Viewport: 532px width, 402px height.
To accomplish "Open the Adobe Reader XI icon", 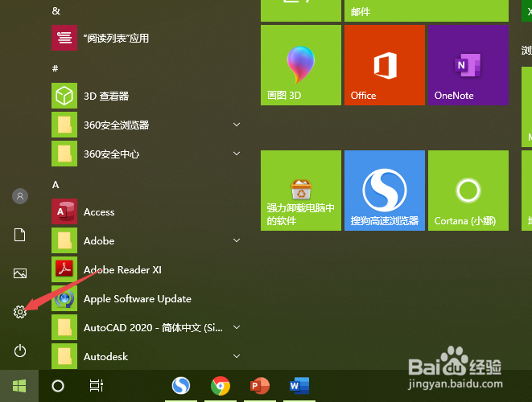I will point(64,269).
